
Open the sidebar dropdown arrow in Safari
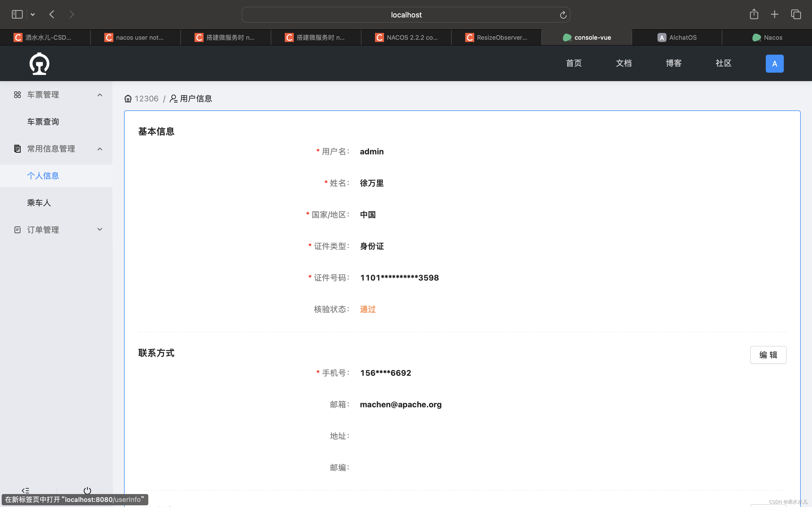click(32, 14)
